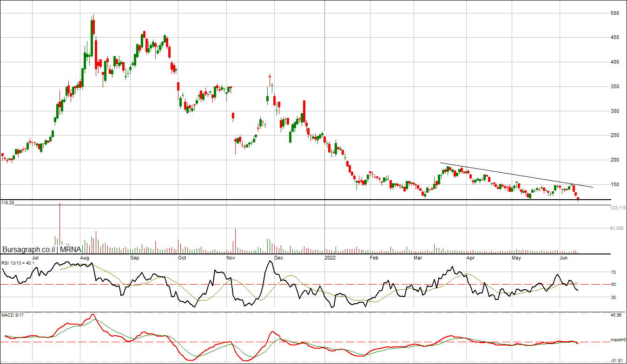Click the Mar label on time axis

click(x=418, y=257)
